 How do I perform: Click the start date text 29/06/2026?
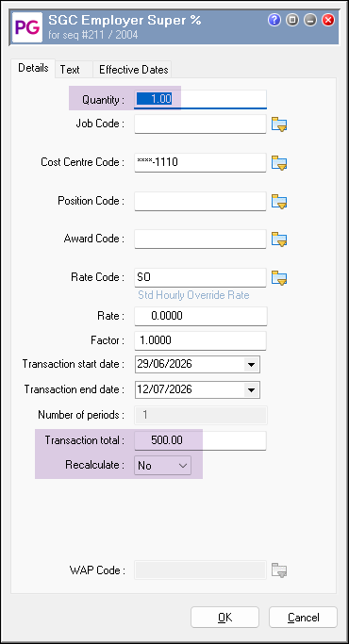pyautogui.click(x=165, y=364)
